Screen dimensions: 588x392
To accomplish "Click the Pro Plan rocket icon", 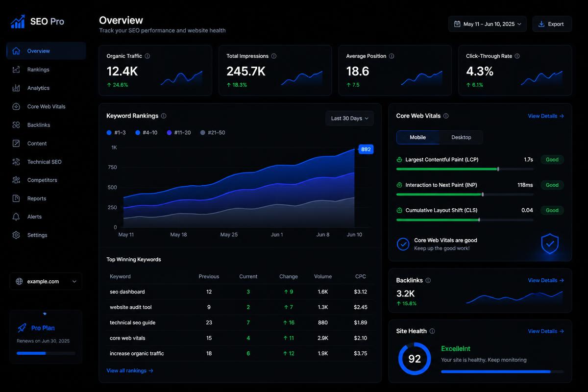I will click(22, 328).
